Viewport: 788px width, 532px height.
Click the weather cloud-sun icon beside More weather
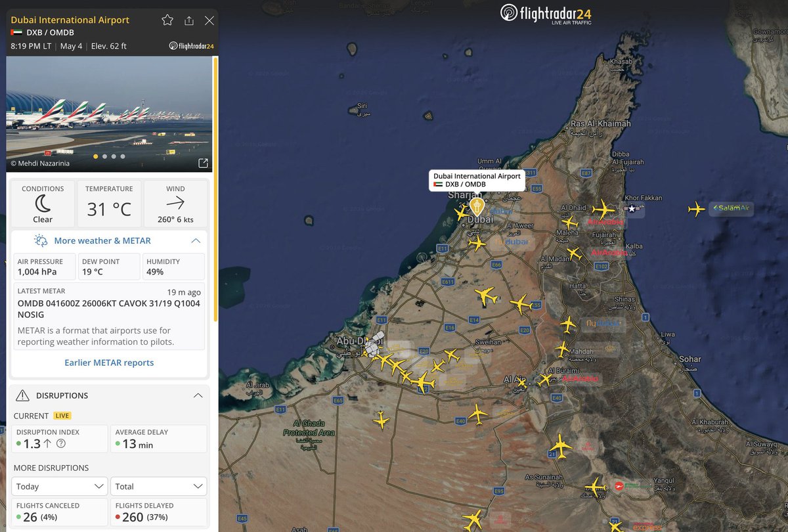tap(41, 241)
